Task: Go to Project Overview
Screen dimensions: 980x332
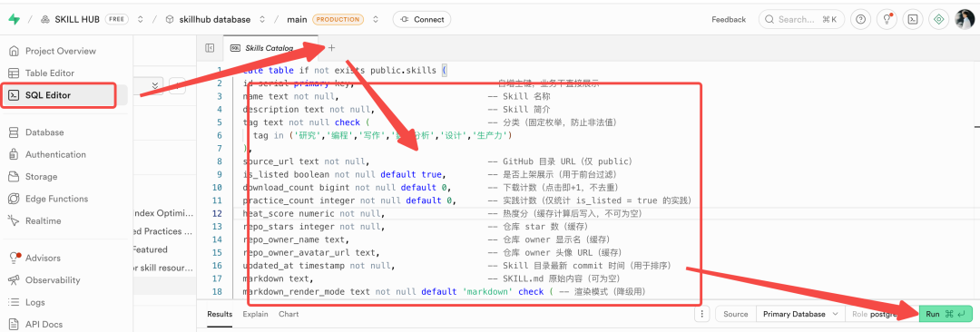Action: tap(61, 52)
